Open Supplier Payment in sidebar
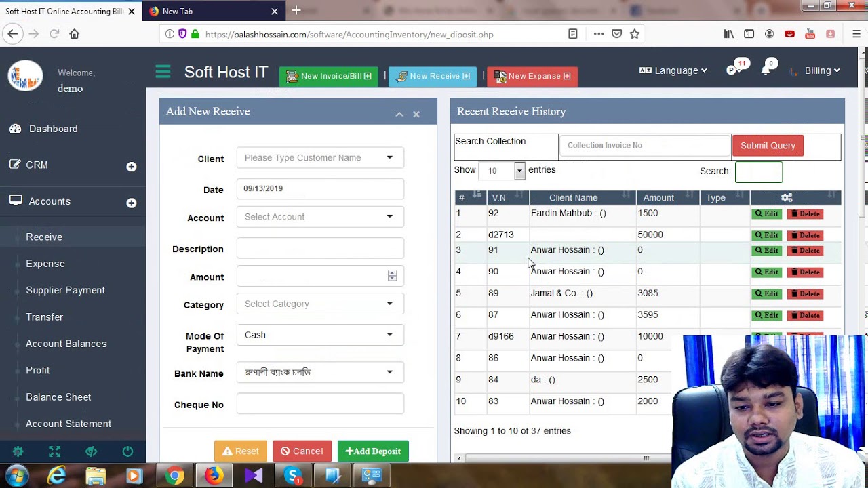This screenshot has width=868, height=488. click(65, 290)
